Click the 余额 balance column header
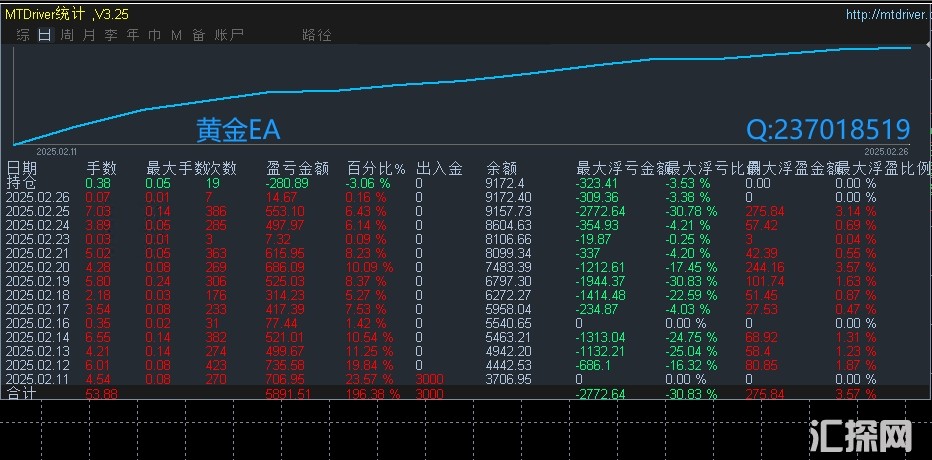The width and height of the screenshot is (932, 460). [x=500, y=169]
